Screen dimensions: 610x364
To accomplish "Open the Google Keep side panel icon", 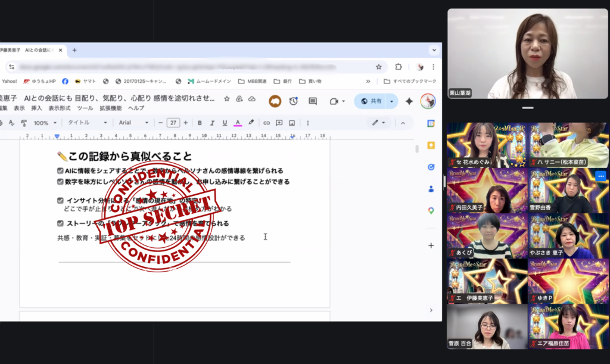I will [431, 145].
